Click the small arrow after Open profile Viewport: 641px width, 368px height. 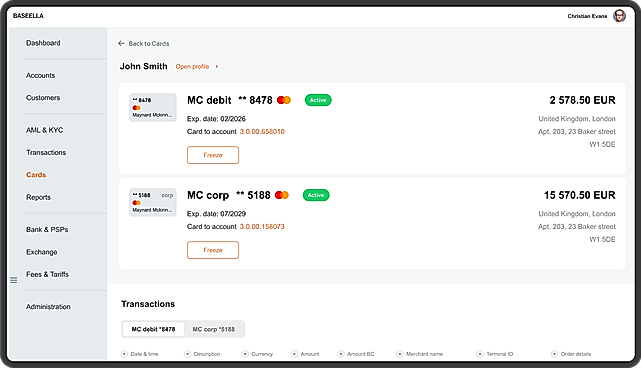[x=217, y=66]
